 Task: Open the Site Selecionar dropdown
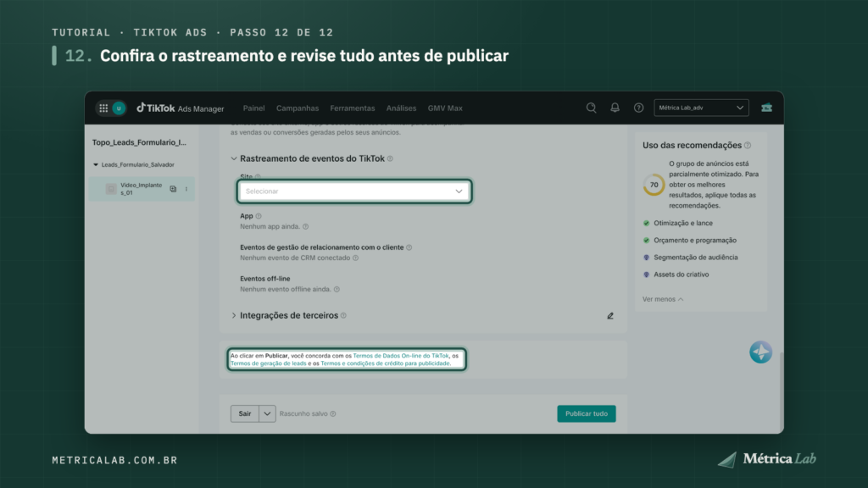coord(354,191)
